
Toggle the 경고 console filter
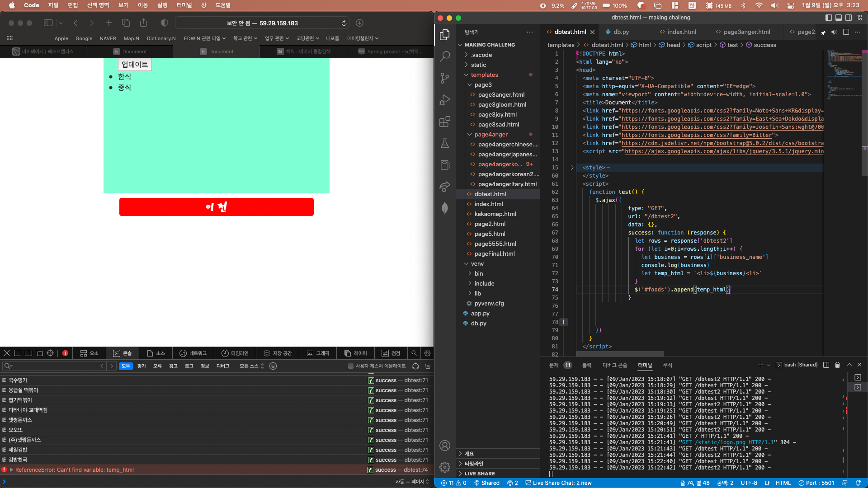point(173,366)
